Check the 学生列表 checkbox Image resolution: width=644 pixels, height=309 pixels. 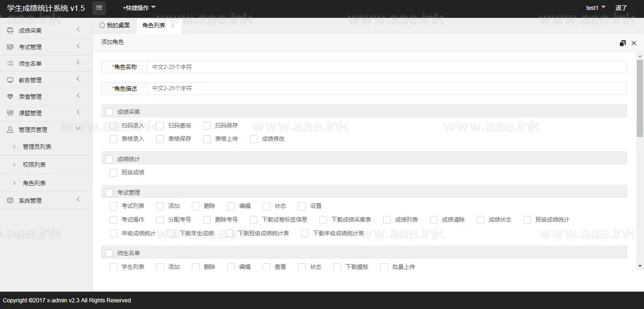[113, 266]
